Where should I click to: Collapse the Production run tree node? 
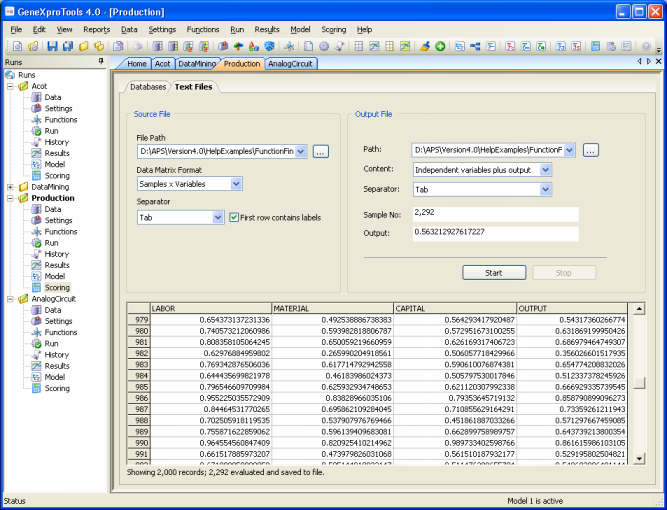(10, 198)
